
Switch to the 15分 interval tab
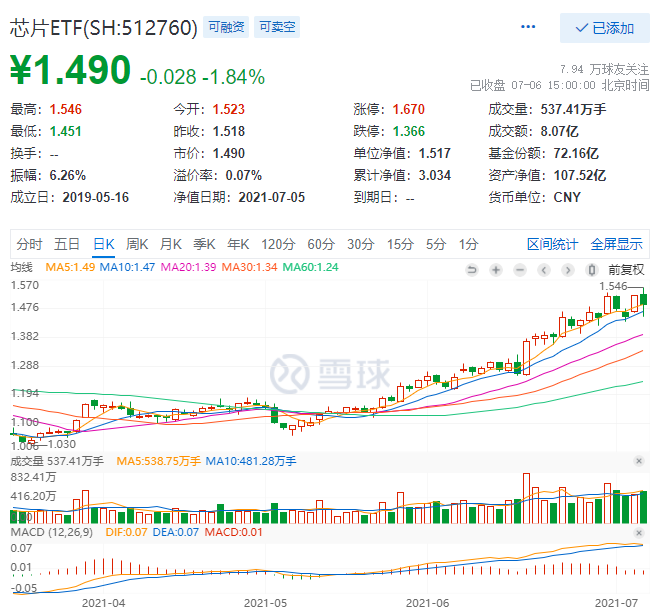coord(400,244)
